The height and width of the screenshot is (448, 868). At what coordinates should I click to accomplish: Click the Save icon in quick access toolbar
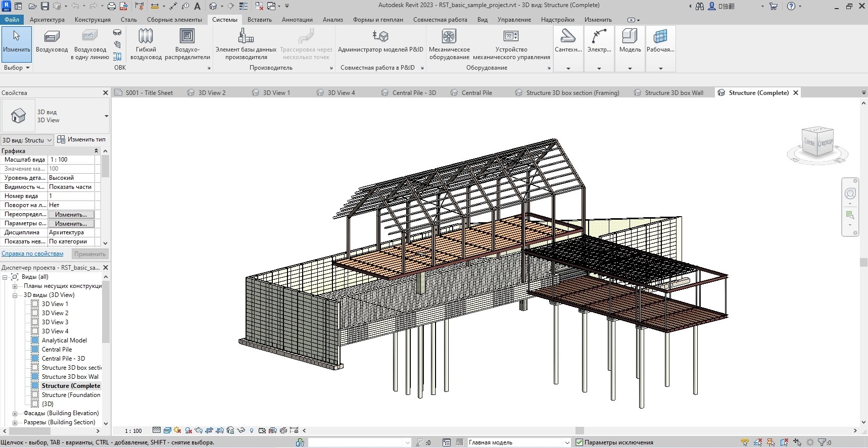44,6
